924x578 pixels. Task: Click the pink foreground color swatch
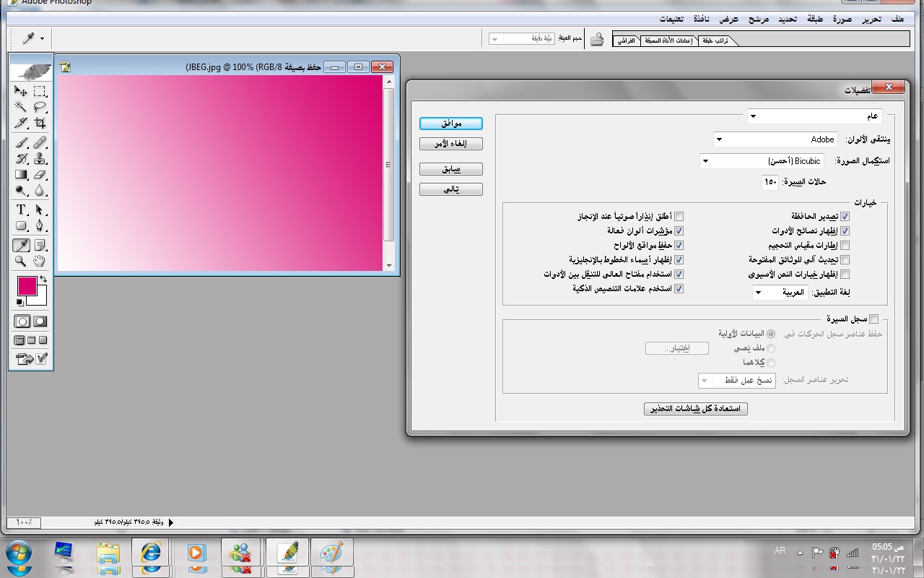(27, 285)
